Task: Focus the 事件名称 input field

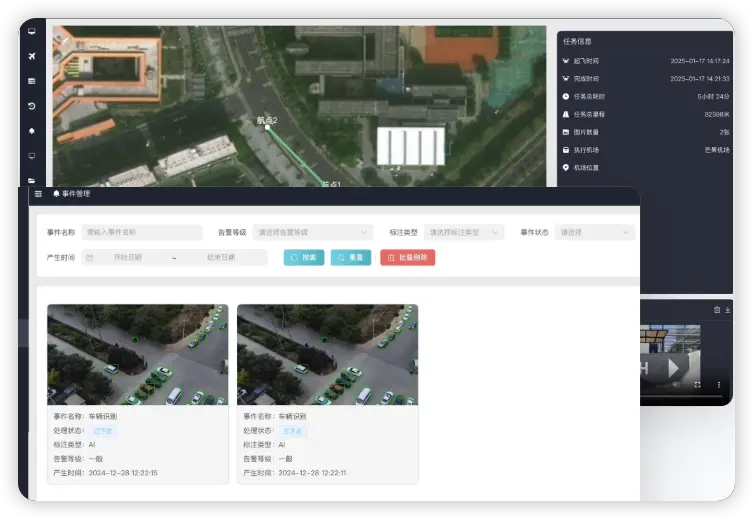Action: [x=142, y=232]
